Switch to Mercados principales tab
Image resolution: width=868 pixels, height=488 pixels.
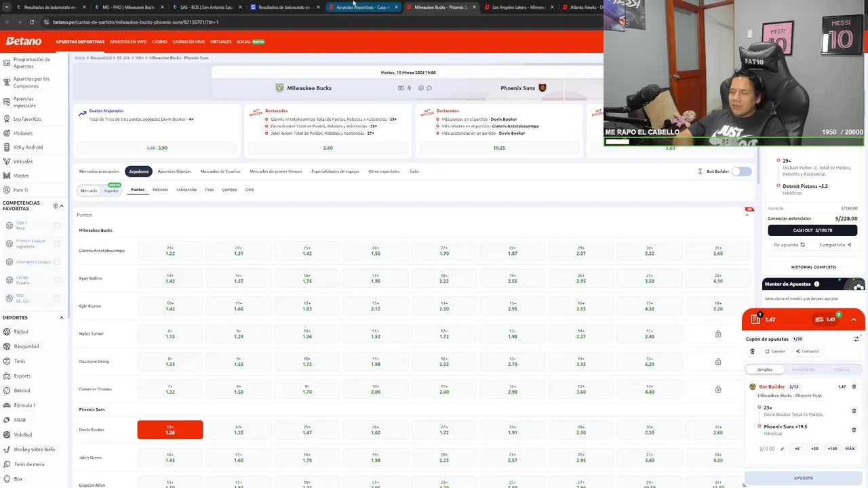pos(99,171)
